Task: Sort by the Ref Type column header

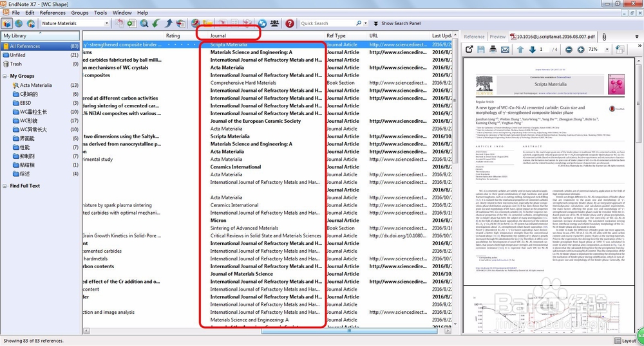Action: [345, 35]
